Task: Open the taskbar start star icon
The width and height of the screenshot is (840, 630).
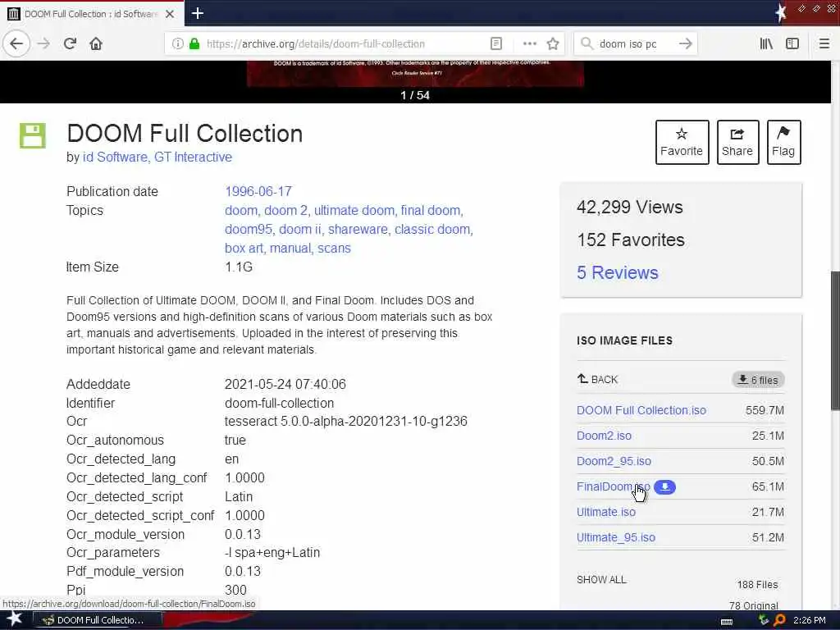Action: (15, 620)
